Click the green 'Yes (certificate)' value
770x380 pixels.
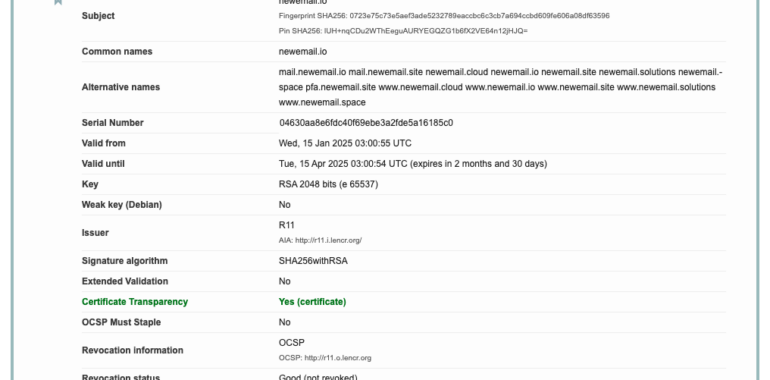click(312, 302)
